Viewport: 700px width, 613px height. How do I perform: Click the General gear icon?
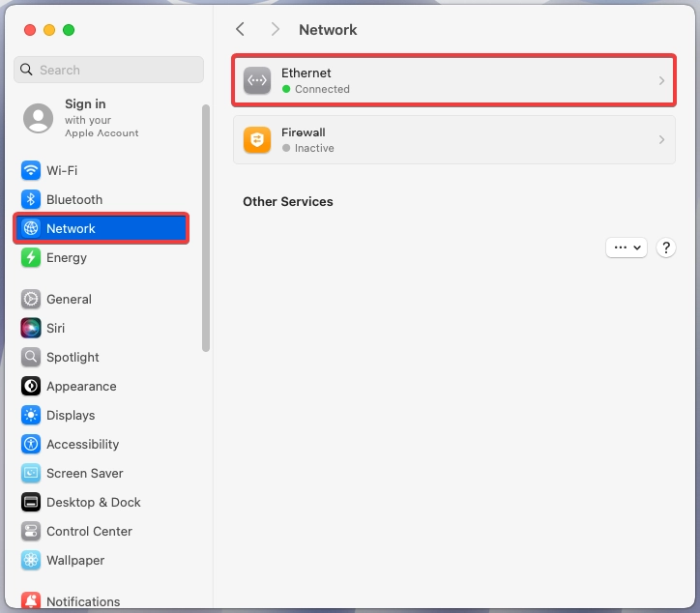[x=30, y=299]
